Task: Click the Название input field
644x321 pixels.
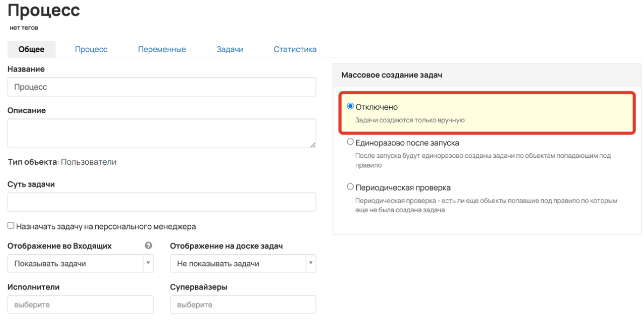Action: coord(162,87)
